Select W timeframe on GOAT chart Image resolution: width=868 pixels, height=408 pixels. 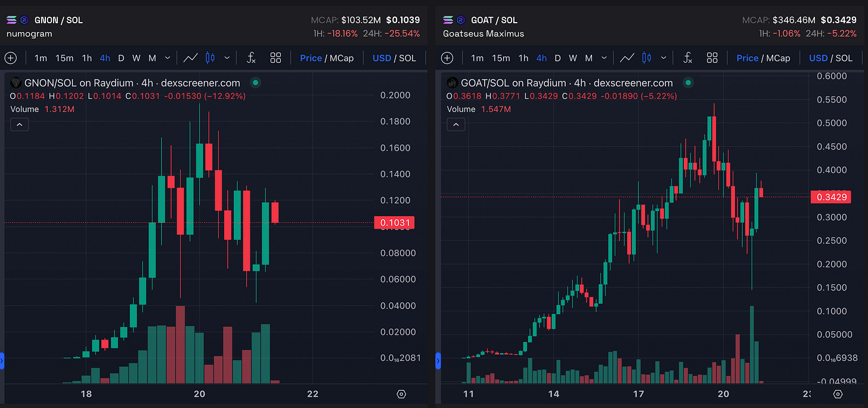(x=572, y=58)
